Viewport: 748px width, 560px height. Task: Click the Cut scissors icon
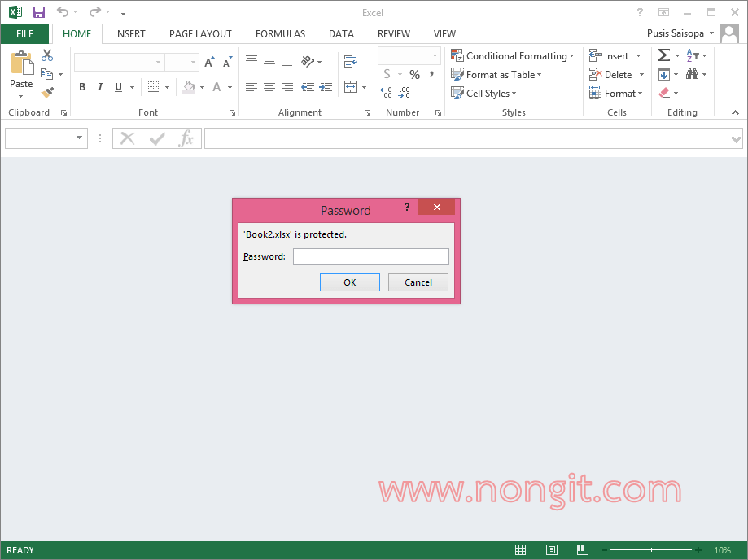[46, 55]
